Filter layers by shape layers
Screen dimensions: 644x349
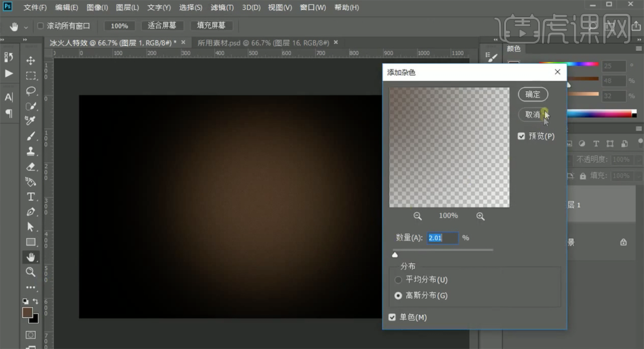point(610,143)
